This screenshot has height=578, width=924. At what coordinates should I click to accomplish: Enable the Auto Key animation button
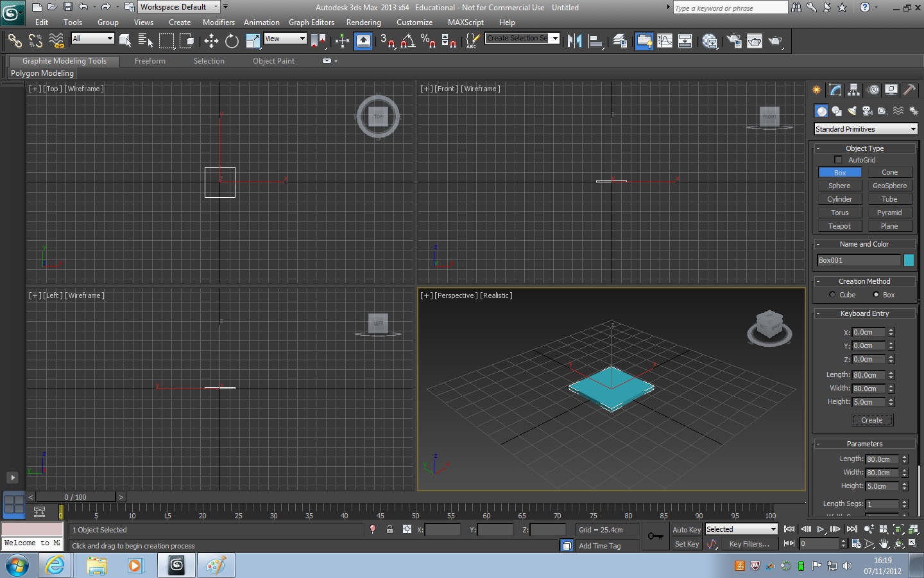coord(686,529)
